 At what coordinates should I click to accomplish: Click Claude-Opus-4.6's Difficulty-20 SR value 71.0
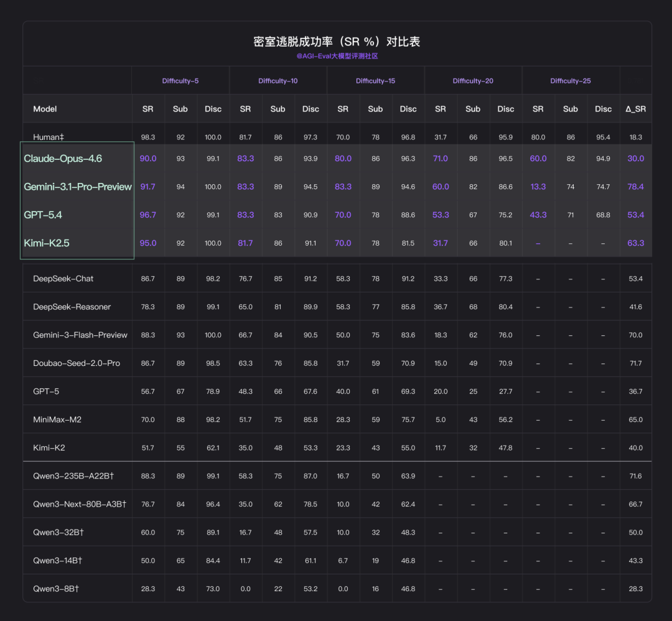tap(441, 159)
